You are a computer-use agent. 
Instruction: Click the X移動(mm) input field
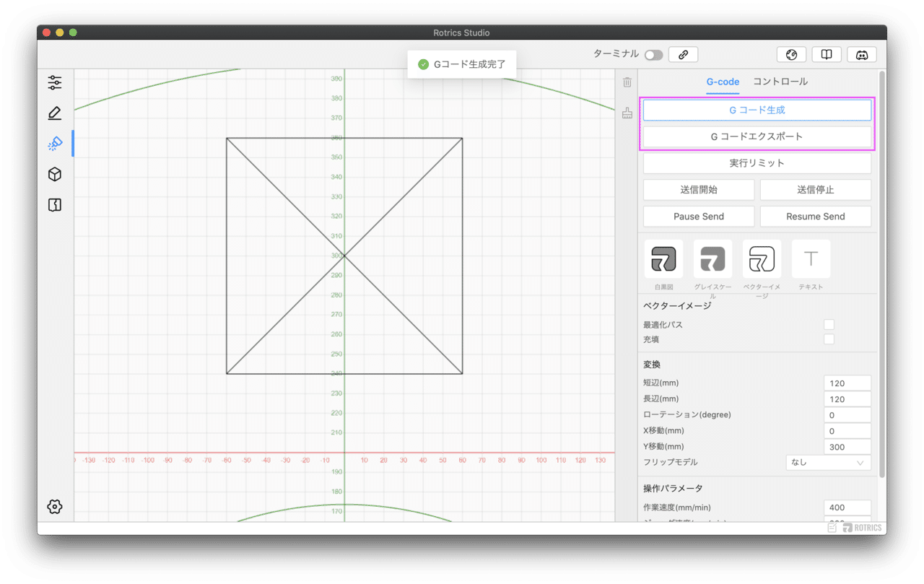tap(847, 431)
